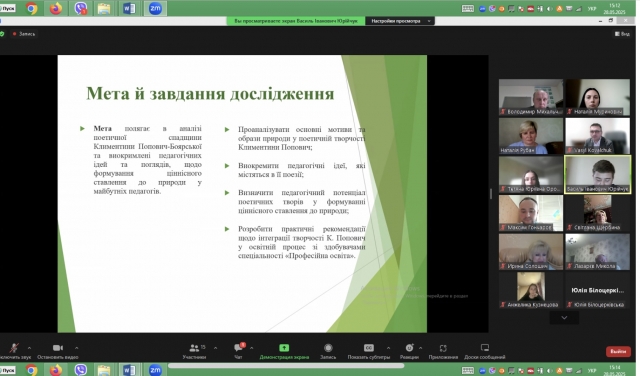Open the View menu at top right
The width and height of the screenshot is (640, 376).
coord(622,34)
